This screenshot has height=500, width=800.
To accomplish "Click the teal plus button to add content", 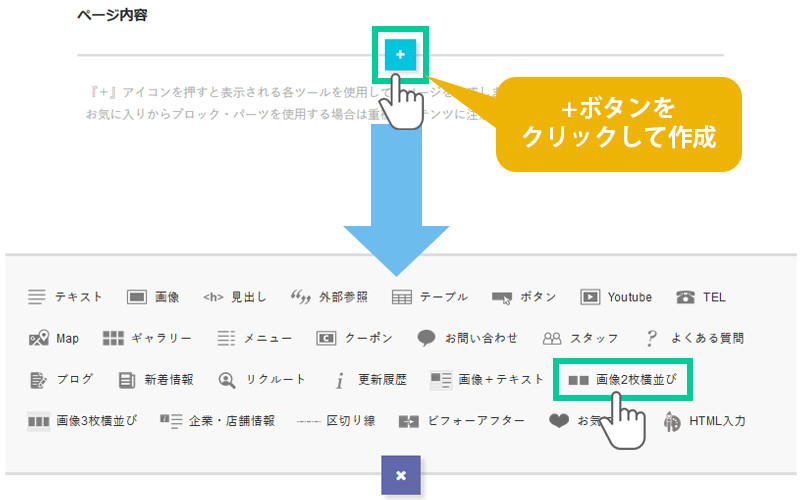I will coord(400,55).
